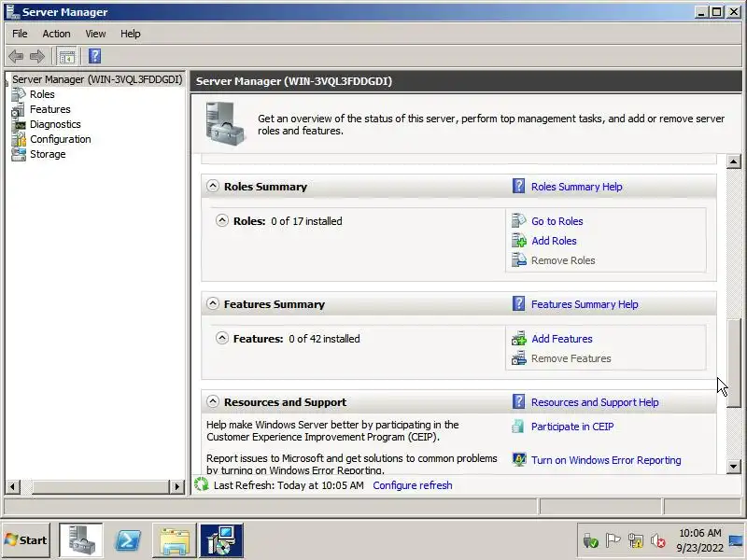Image resolution: width=747 pixels, height=560 pixels.
Task: Open the View menu
Action: pos(95,34)
